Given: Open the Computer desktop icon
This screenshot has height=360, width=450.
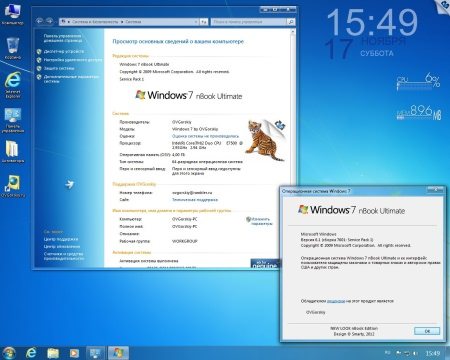Looking at the screenshot, I should [12, 13].
